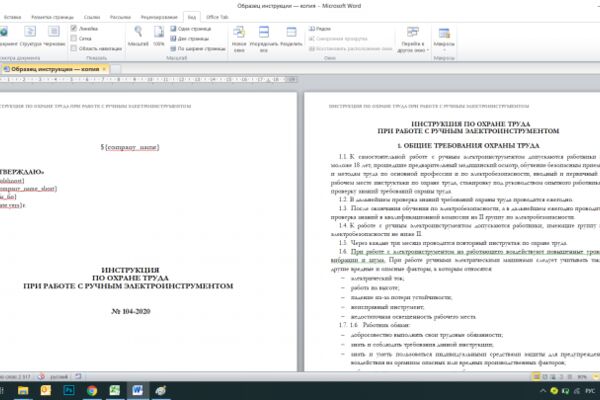Open Google Chrome from the taskbar
Viewport: 600px width, 400px height.
[92, 390]
